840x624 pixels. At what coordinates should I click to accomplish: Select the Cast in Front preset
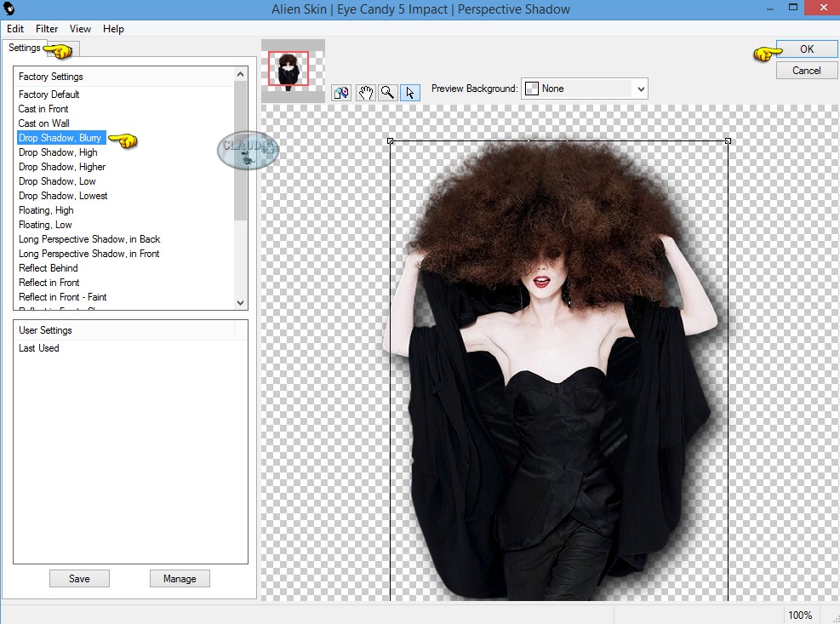tap(43, 109)
